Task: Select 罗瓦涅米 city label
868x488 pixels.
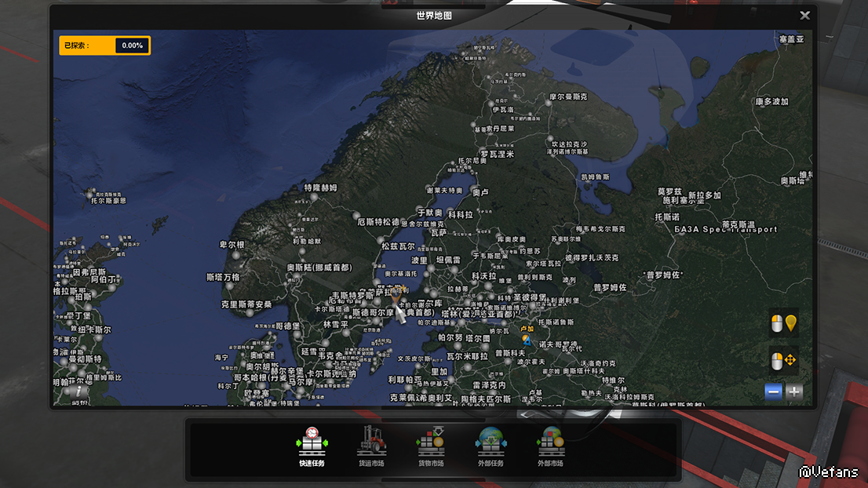Action: (x=497, y=154)
